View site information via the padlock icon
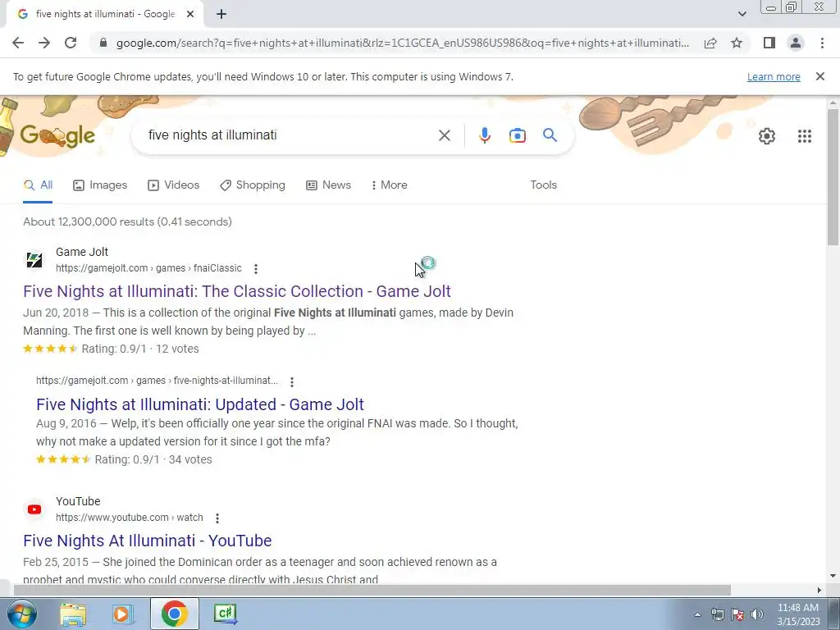The height and width of the screenshot is (630, 840). pos(103,43)
